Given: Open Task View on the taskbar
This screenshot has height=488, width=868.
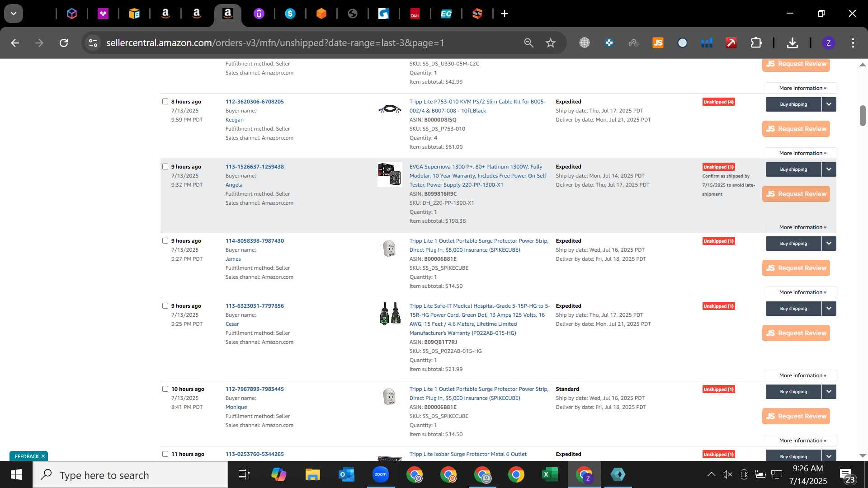Looking at the screenshot, I should click(x=244, y=474).
